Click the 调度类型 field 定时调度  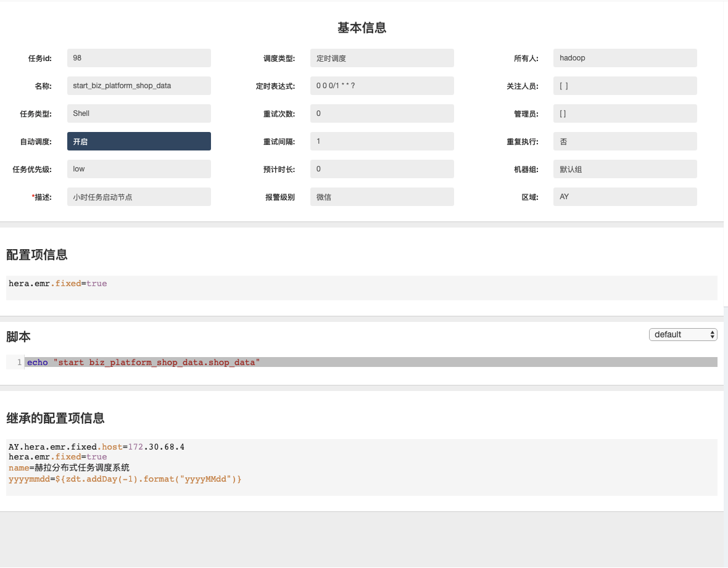pos(382,58)
